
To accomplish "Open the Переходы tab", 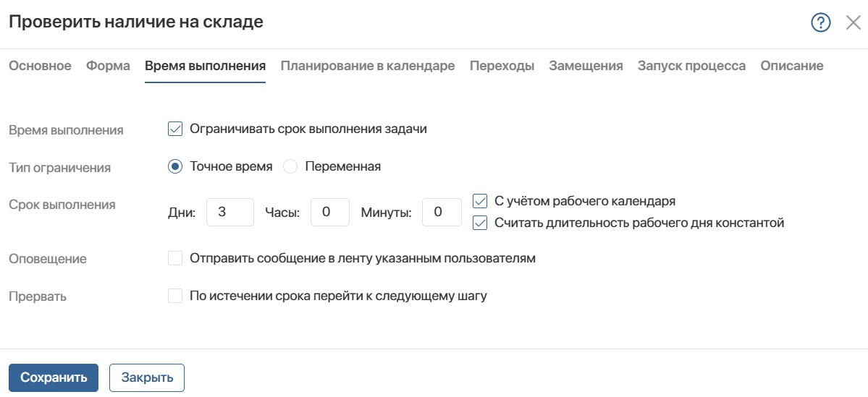I will (x=502, y=66).
